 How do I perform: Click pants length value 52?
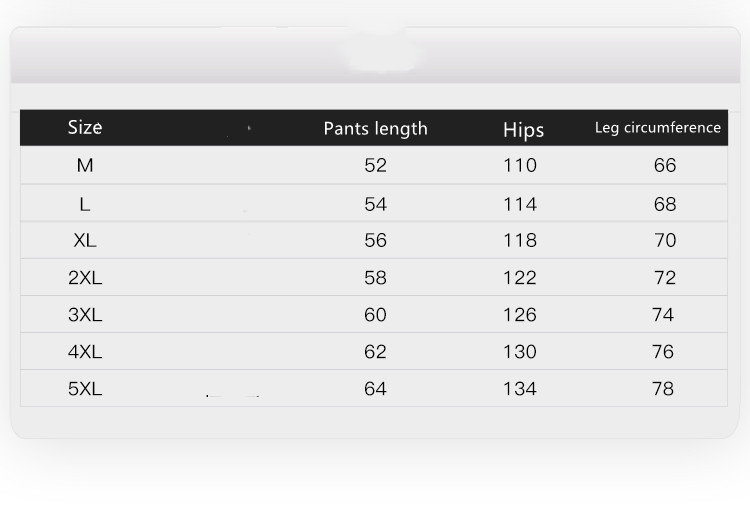pyautogui.click(x=375, y=166)
